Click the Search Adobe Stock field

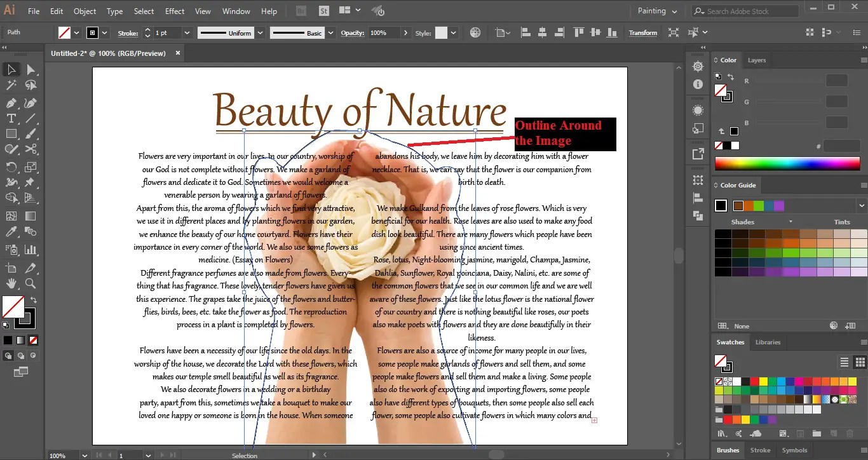[750, 11]
